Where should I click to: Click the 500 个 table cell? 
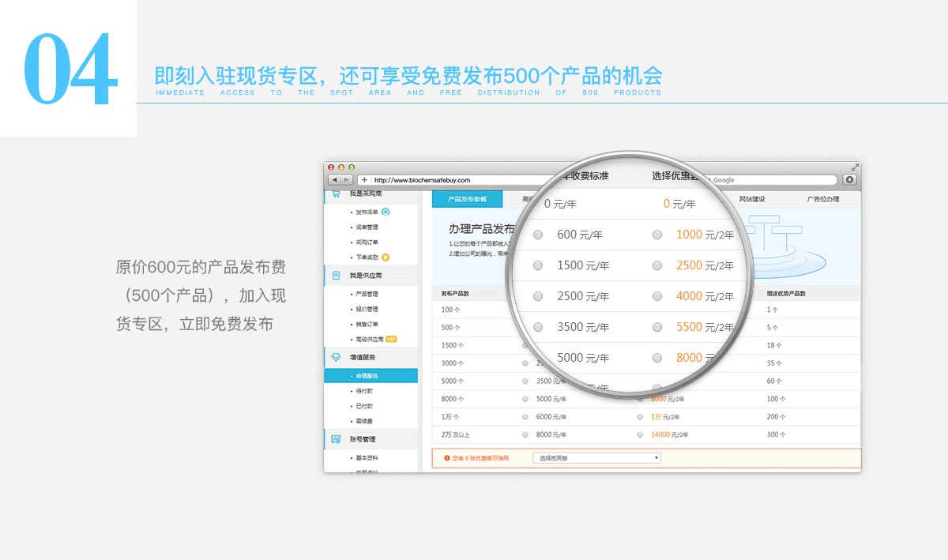pos(452,327)
